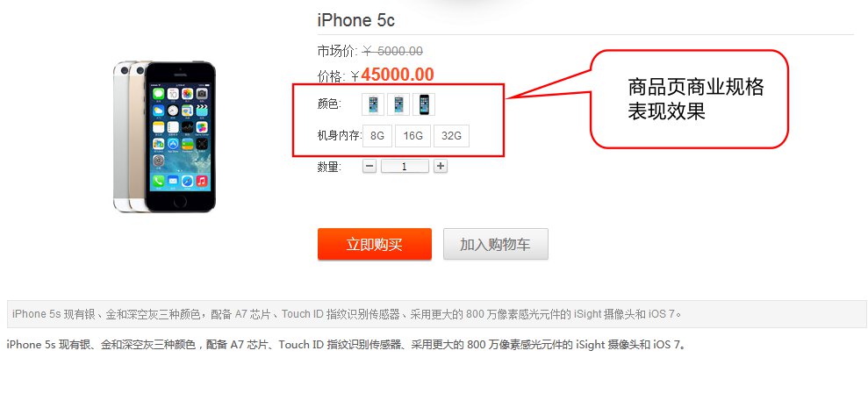Choose the middle iPhone color thumbnail

pos(398,104)
